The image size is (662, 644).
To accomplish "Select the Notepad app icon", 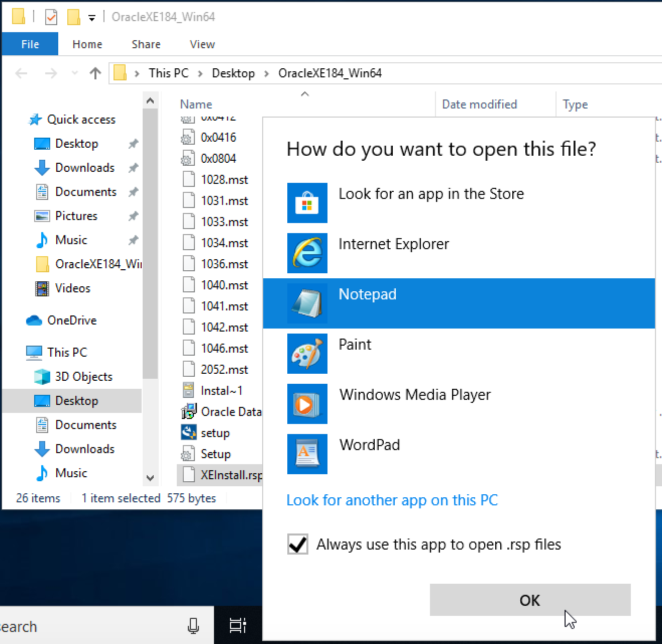I will [307, 303].
